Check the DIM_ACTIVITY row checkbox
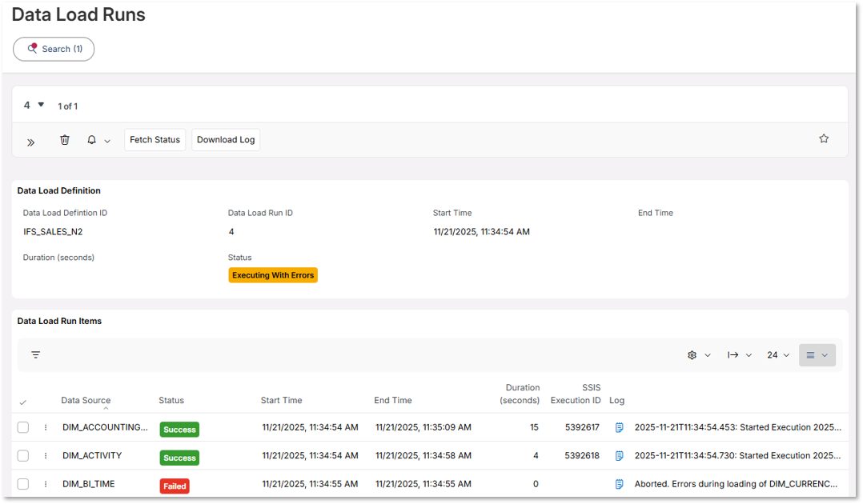 tap(23, 455)
